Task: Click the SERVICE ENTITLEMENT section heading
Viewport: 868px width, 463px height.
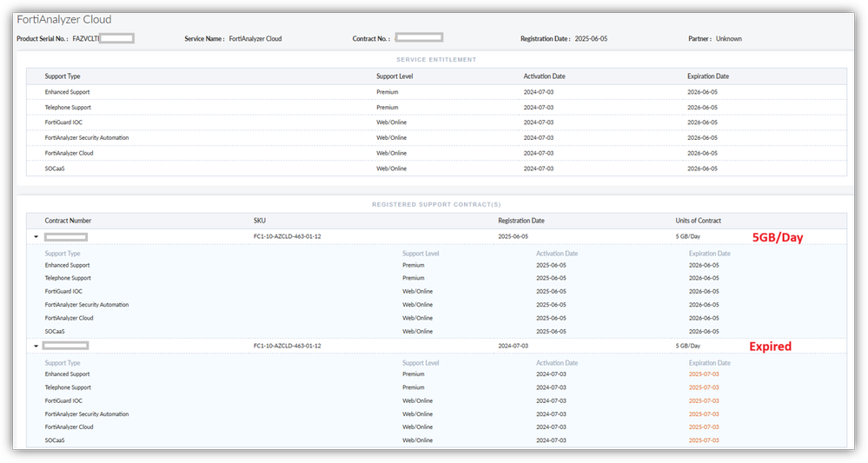Action: coord(436,60)
